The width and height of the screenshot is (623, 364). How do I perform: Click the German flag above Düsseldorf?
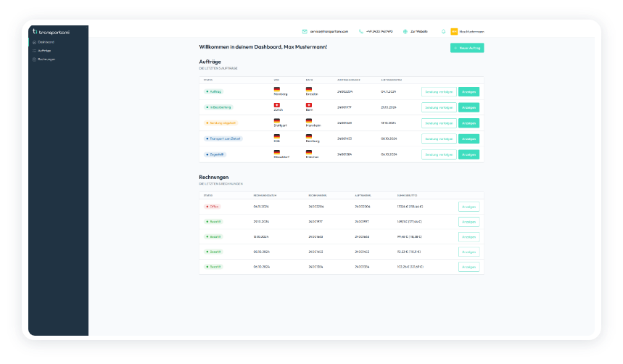277,152
